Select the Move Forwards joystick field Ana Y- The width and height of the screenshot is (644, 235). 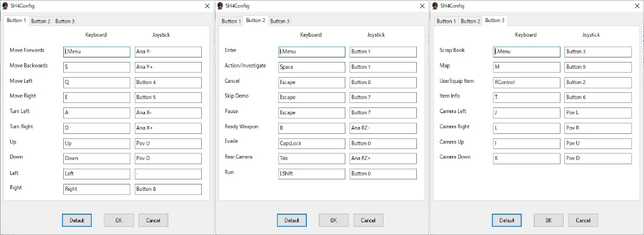pyautogui.click(x=168, y=52)
